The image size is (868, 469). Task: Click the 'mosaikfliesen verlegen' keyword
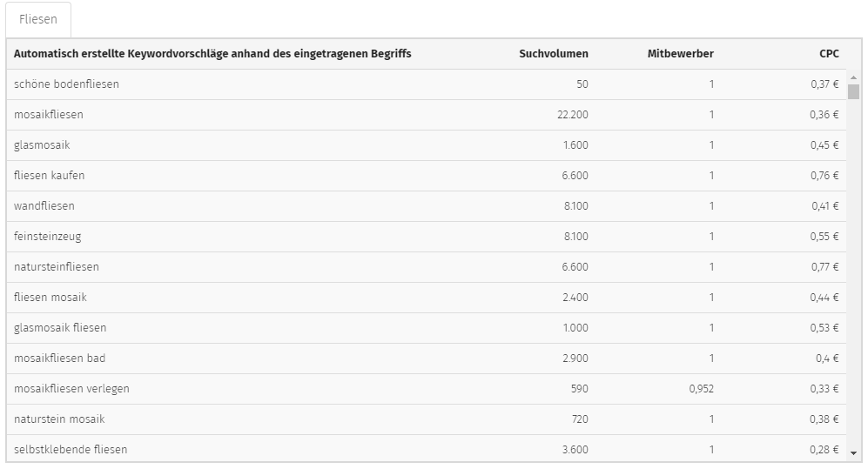click(x=71, y=389)
